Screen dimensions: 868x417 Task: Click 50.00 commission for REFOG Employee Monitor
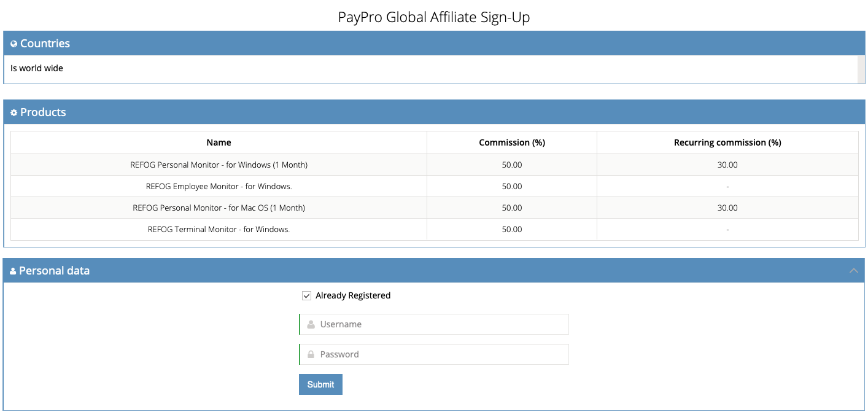coord(512,186)
